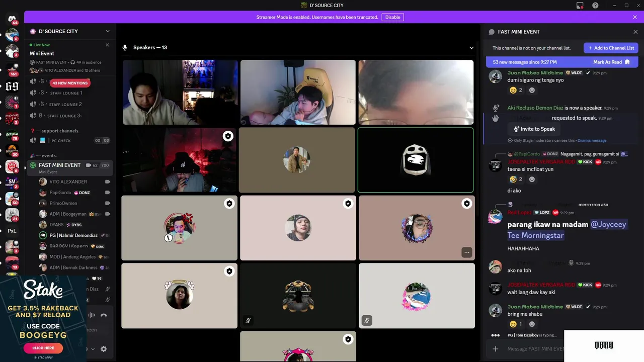Image resolution: width=644 pixels, height=362 pixels.
Task: Invite requester to speak
Action: coord(534,129)
